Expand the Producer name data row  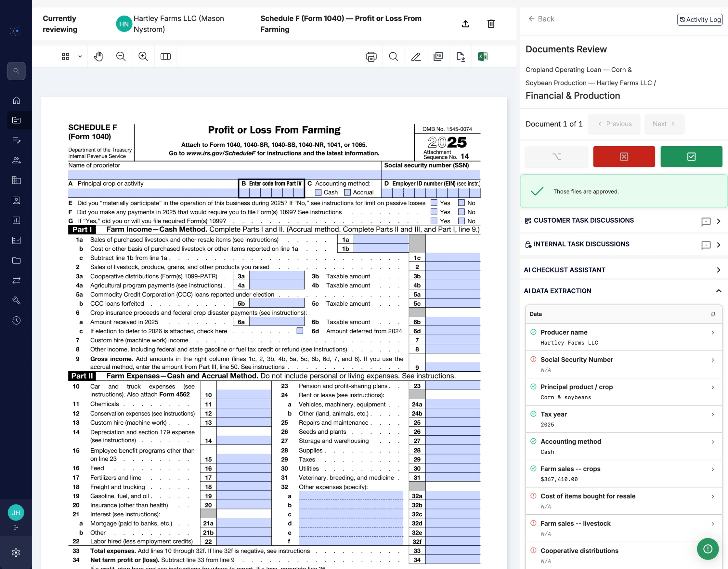(713, 333)
